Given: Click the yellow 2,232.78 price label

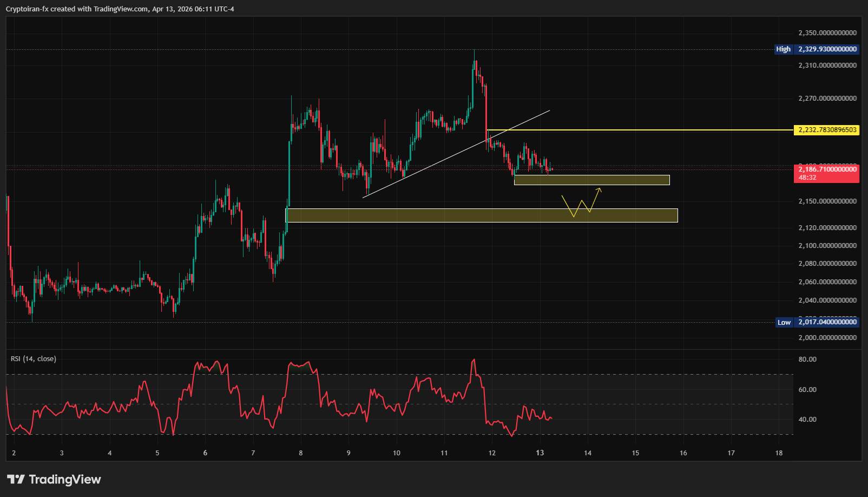Looking at the screenshot, I should (x=826, y=130).
